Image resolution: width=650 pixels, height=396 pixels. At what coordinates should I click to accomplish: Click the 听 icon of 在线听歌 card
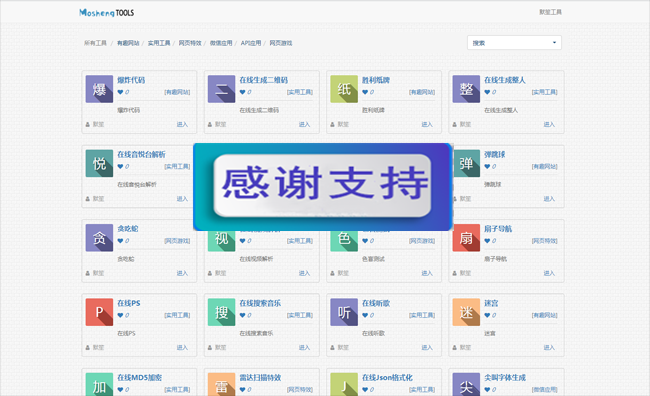344,312
